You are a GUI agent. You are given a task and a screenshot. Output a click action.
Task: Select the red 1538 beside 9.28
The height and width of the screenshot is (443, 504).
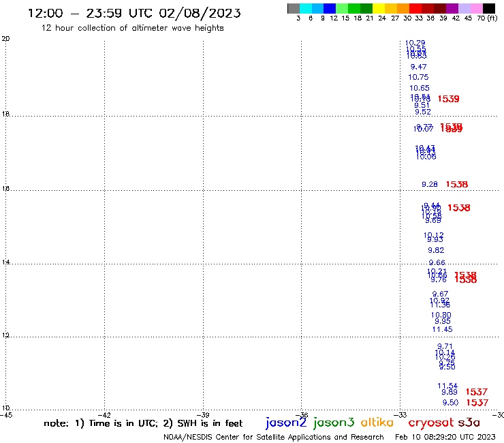point(457,184)
